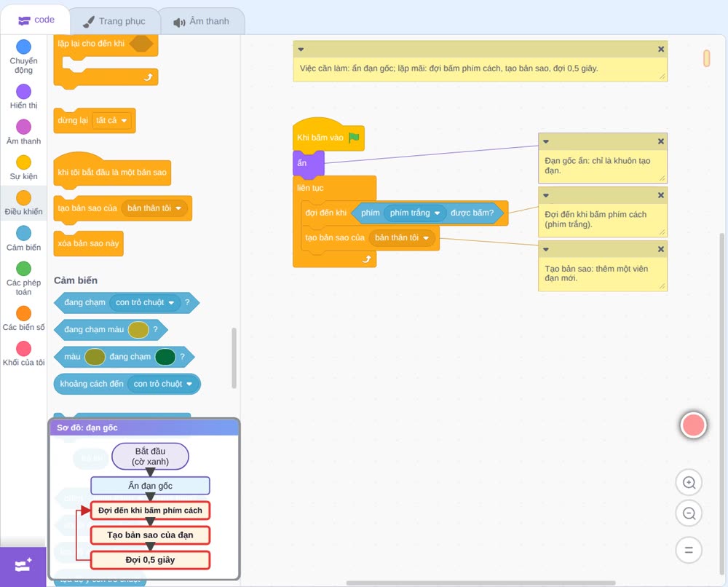728x587 pixels.
Task: Select the Các biến số category
Action: (23, 318)
